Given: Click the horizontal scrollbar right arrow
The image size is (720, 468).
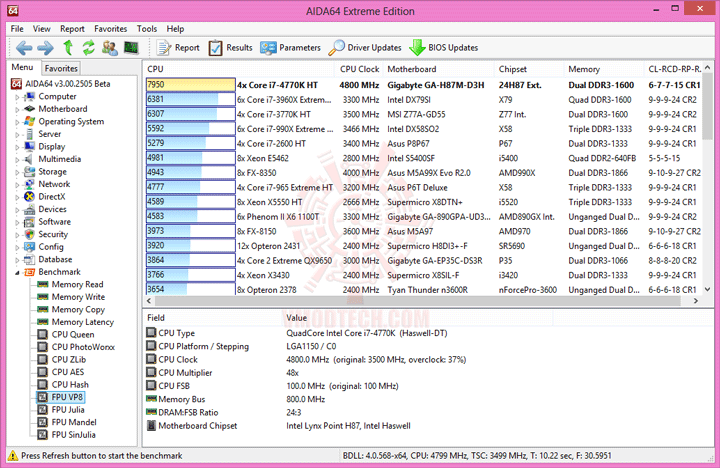Looking at the screenshot, I should pos(696,301).
